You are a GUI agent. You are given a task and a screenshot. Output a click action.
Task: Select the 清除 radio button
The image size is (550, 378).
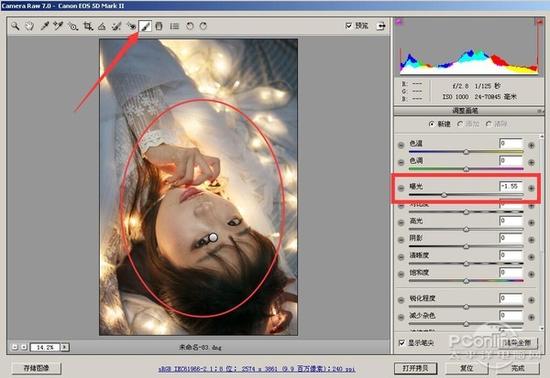489,124
